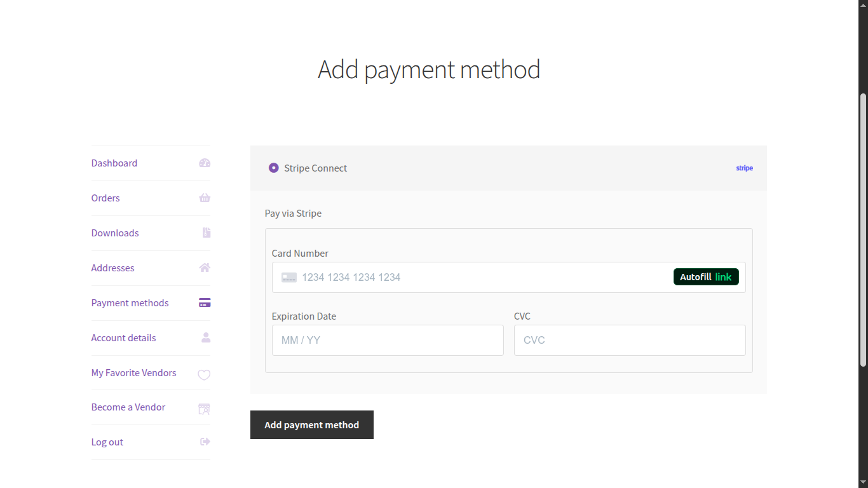Screen dimensions: 868x488
Task: Click the Expiration Date field
Action: (388, 341)
